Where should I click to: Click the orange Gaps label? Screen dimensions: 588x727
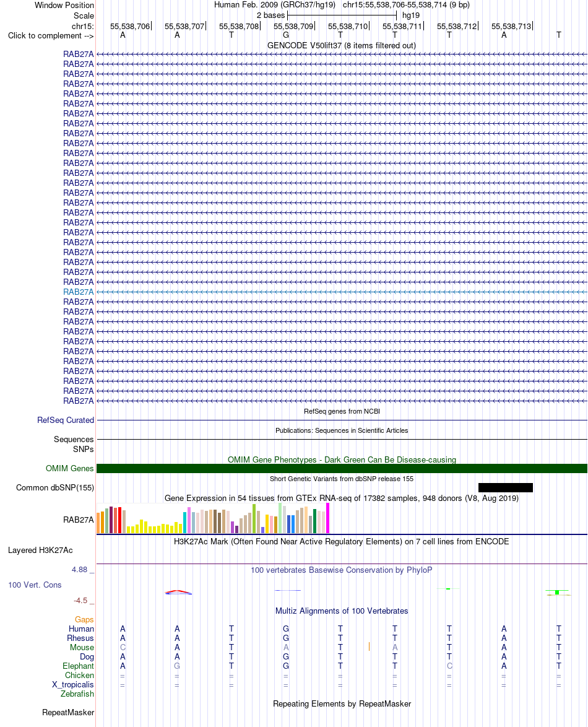point(84,619)
